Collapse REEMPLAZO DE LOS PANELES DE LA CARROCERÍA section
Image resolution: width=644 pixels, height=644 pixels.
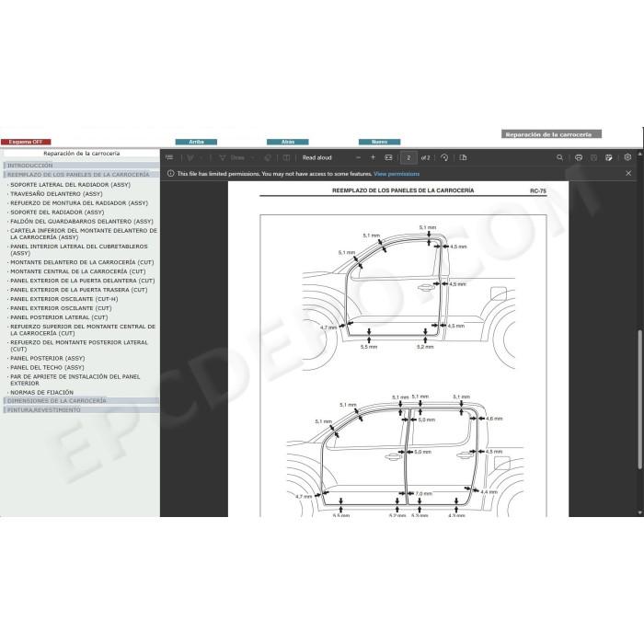click(x=81, y=175)
